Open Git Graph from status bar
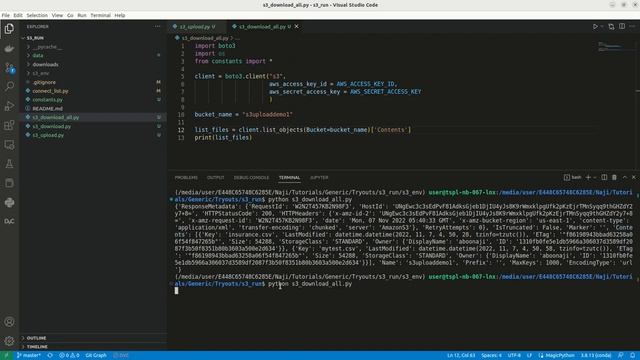640x360 pixels. [96, 355]
